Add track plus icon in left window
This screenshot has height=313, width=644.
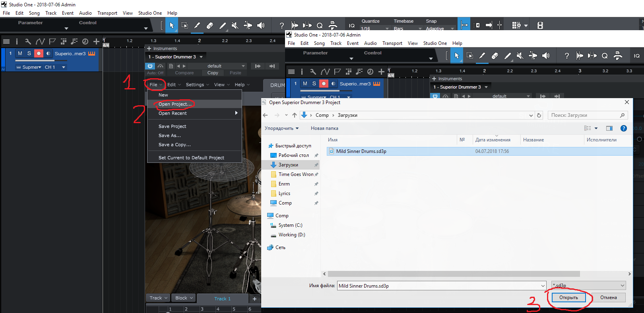(96, 41)
